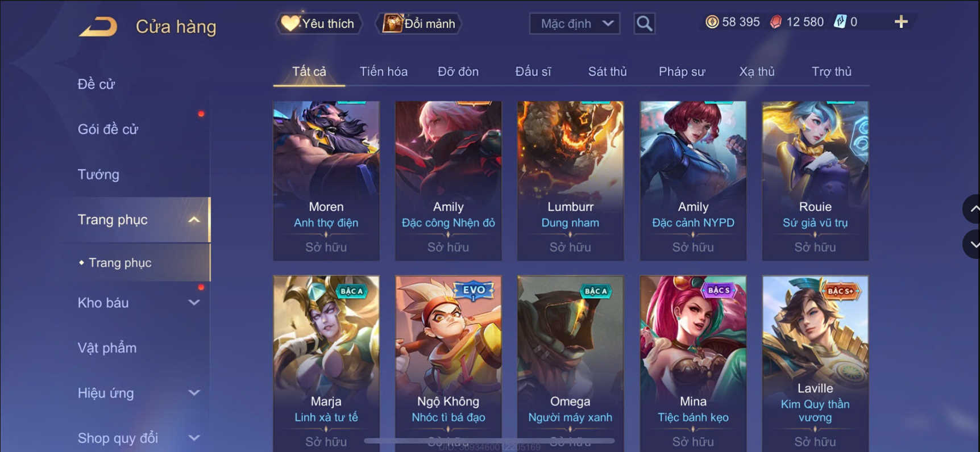Click the up arrow on right edge
980x452 pixels.
pos(973,209)
